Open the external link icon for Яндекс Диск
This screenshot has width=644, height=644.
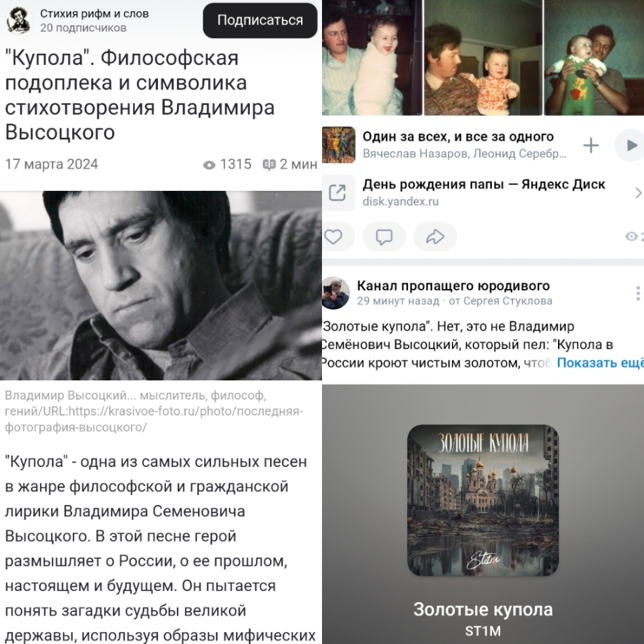338,193
